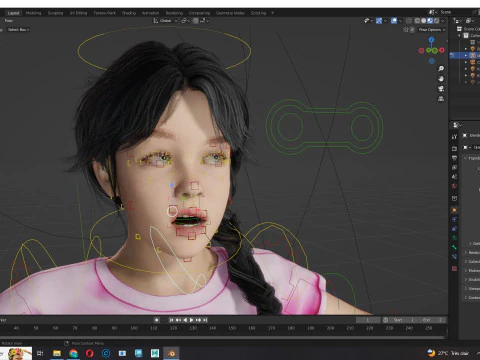Switch to the UV Editing workspace

[78, 13]
